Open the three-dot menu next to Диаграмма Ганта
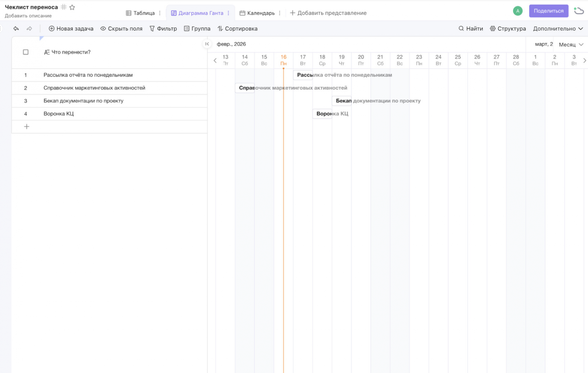 [228, 12]
